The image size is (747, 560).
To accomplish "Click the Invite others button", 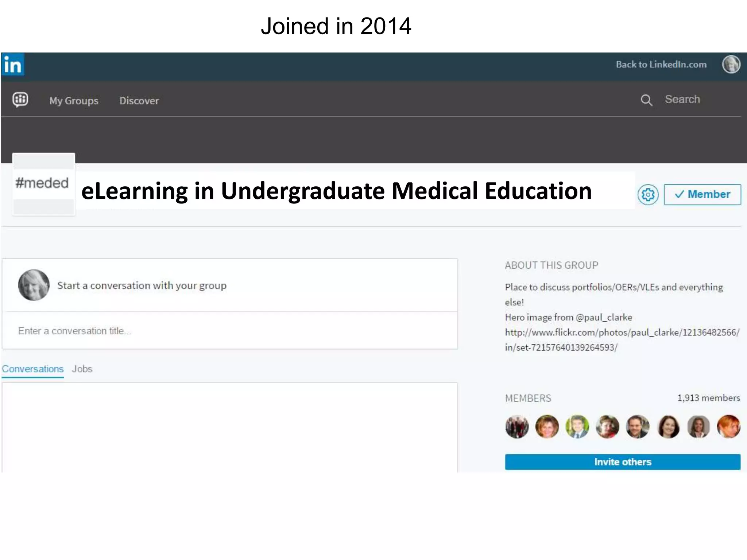I will click(x=623, y=462).
